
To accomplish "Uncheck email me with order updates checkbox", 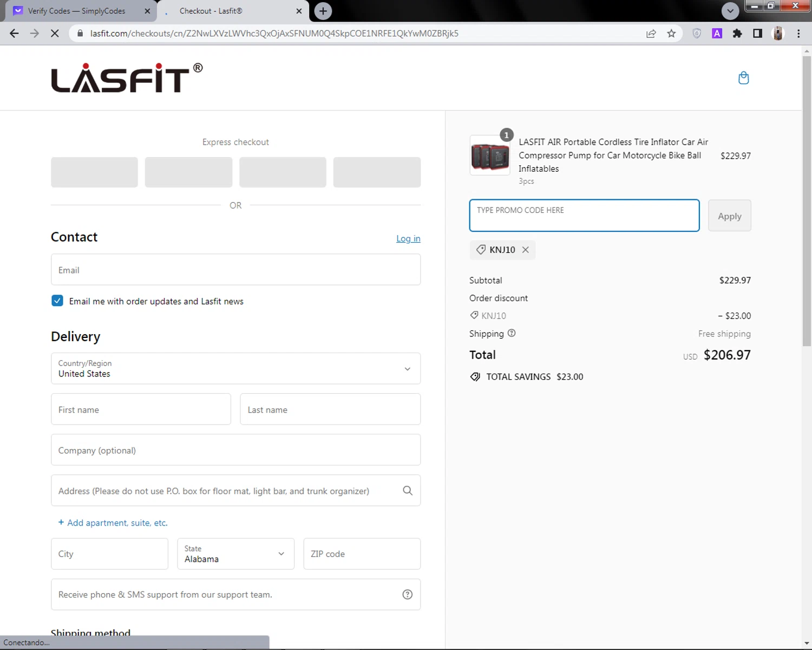I will [57, 301].
